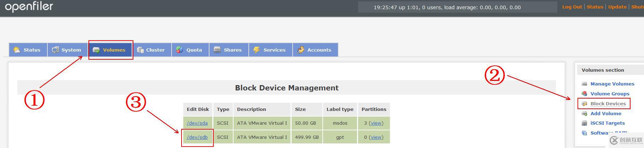View partitions of /dev/sda
This screenshot has height=148, width=644.
tap(376, 123)
